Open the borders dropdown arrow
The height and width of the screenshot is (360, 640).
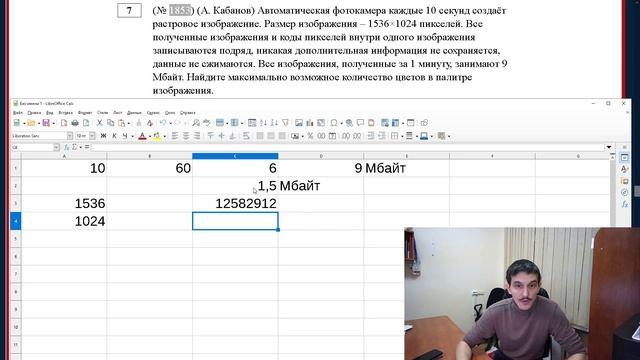402,136
